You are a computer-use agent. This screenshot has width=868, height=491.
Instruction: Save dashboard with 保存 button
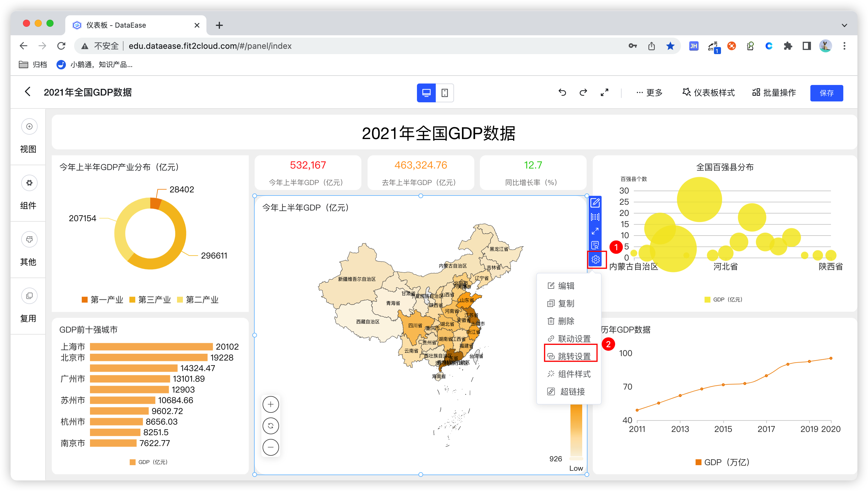pyautogui.click(x=826, y=93)
